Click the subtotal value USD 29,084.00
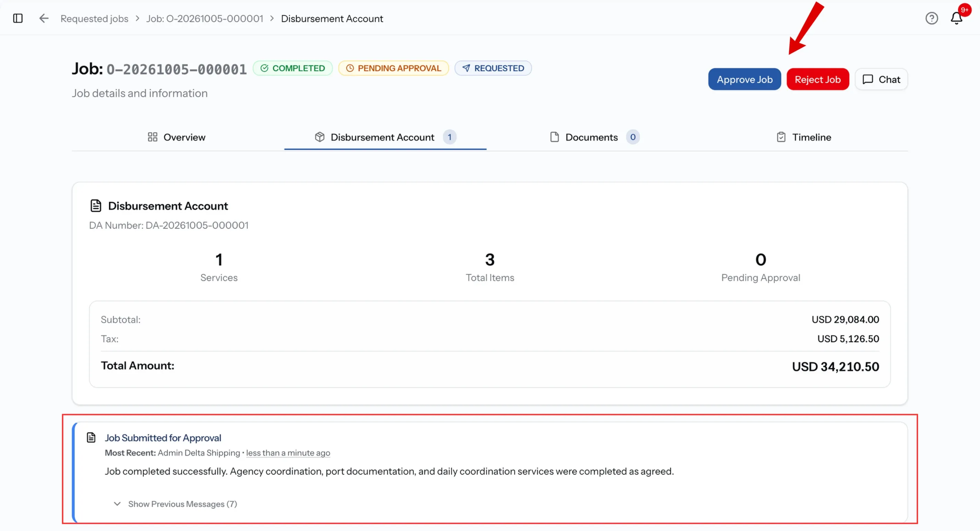Viewport: 980px width, 531px height. pos(845,319)
